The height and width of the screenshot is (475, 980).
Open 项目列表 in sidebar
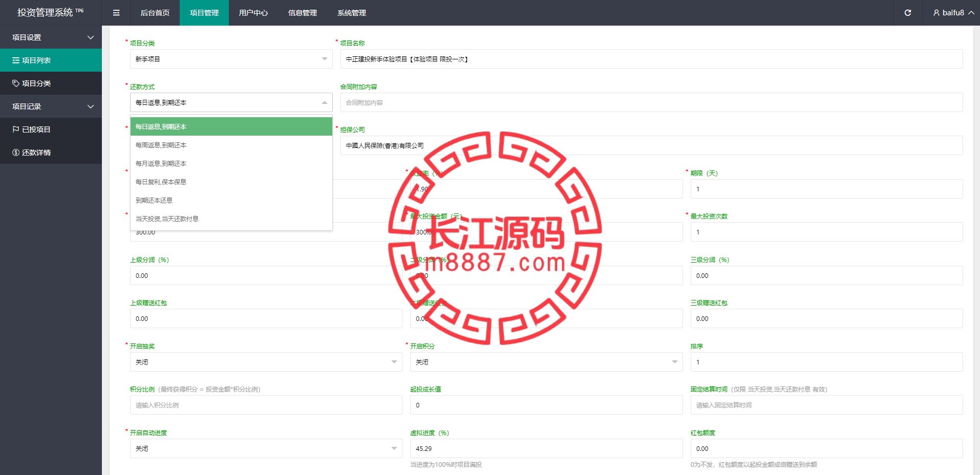pyautogui.click(x=51, y=60)
